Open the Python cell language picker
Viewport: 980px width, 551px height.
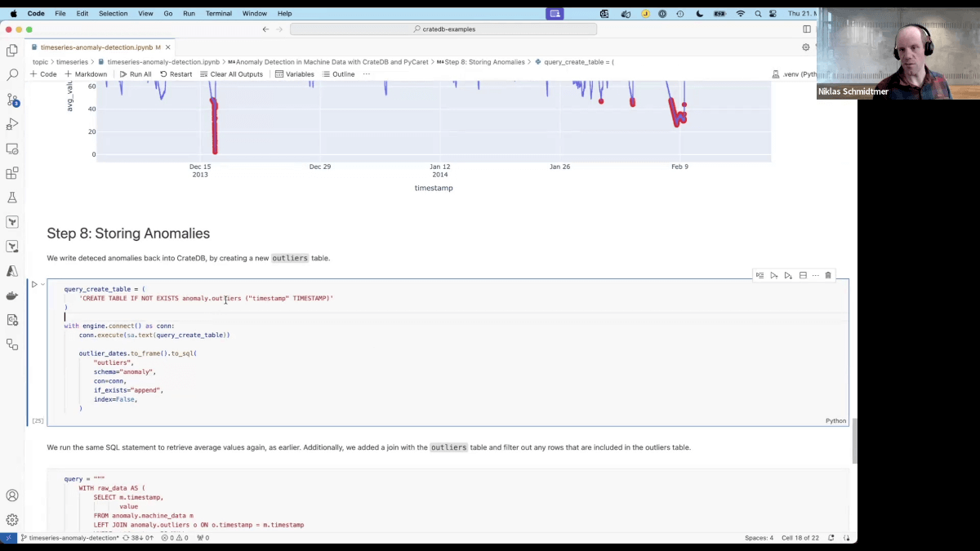835,421
